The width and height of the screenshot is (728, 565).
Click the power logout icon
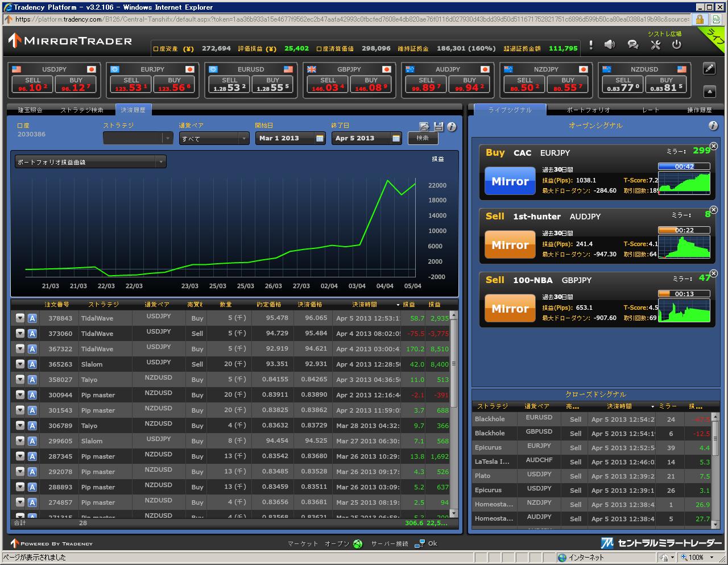(676, 44)
